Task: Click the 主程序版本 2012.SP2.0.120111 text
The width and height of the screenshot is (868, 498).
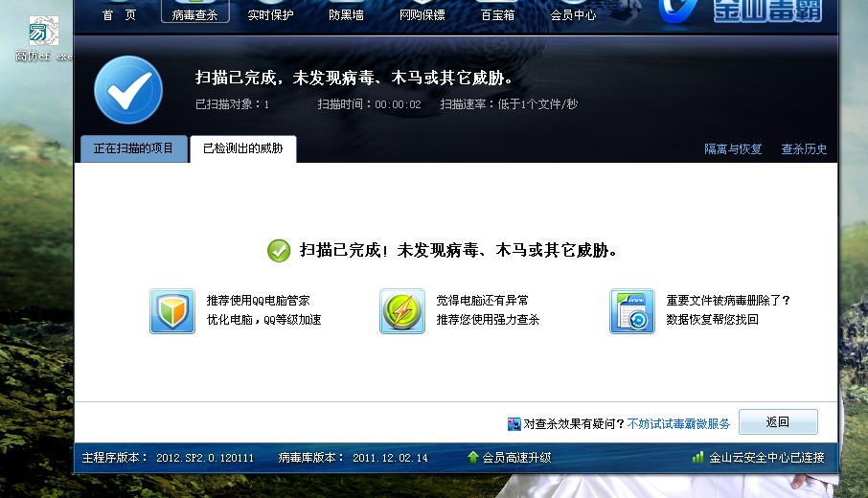Action: tap(168, 458)
